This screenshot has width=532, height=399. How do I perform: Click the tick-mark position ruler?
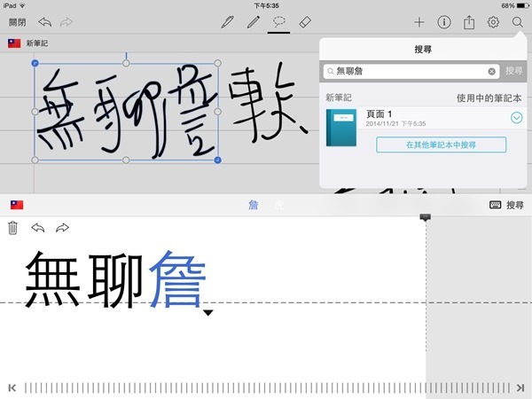coord(267,387)
